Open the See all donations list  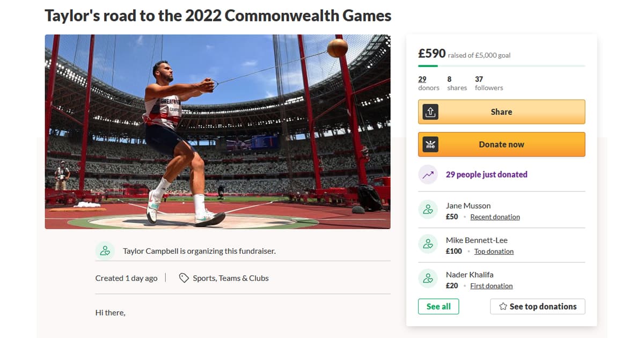coord(438,306)
